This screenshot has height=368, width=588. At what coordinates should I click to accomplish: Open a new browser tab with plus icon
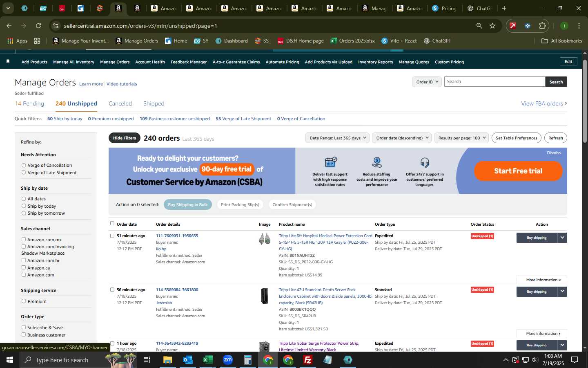point(504,8)
